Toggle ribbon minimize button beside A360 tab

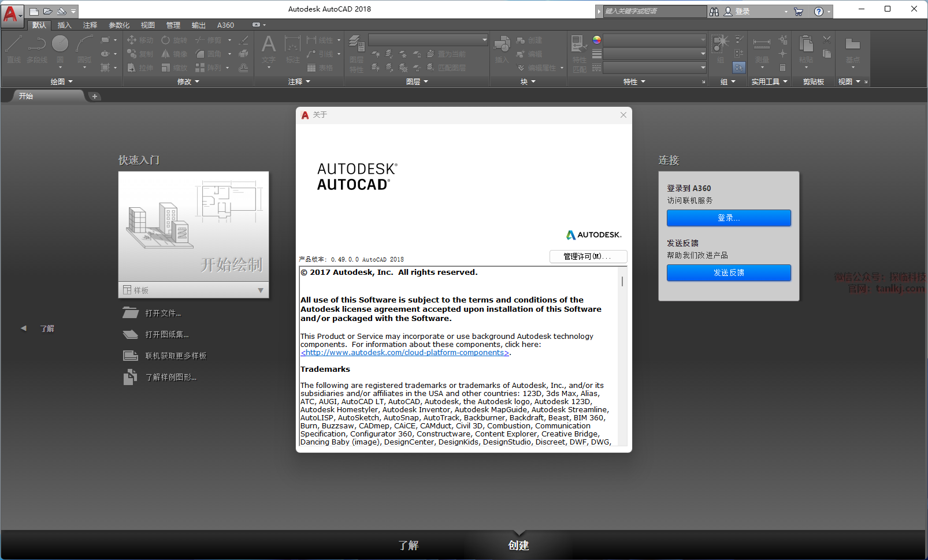click(x=256, y=25)
